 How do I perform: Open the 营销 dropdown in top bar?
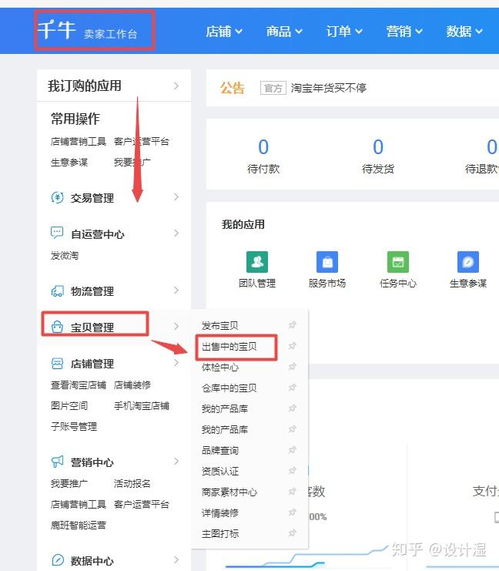404,31
